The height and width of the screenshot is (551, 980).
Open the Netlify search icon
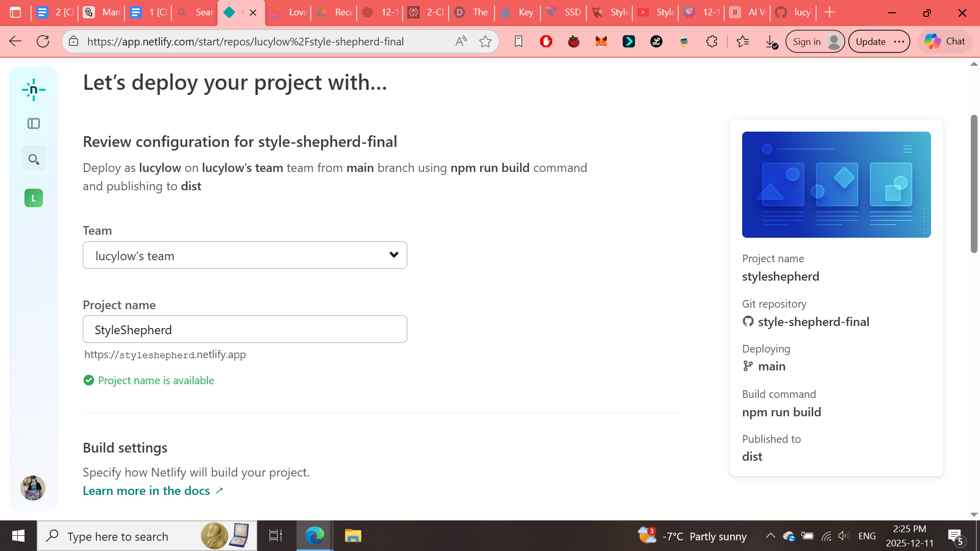(x=34, y=159)
